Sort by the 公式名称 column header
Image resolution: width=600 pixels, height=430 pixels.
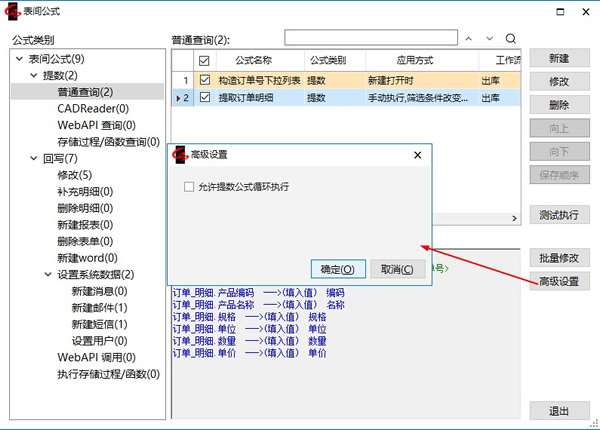click(x=260, y=61)
